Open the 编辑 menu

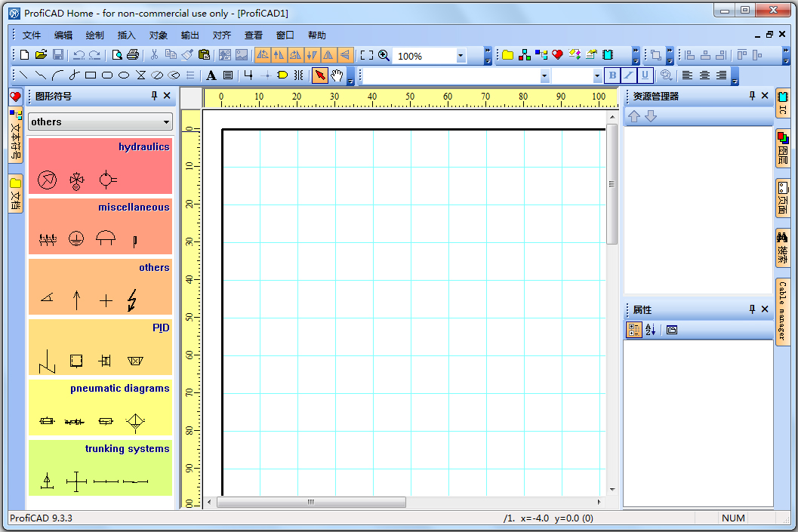pos(63,35)
